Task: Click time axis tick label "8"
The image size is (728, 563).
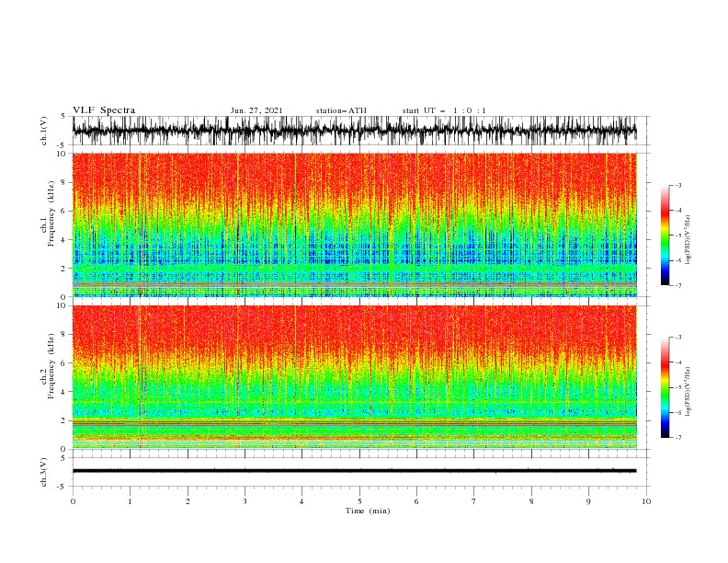Action: (x=531, y=501)
